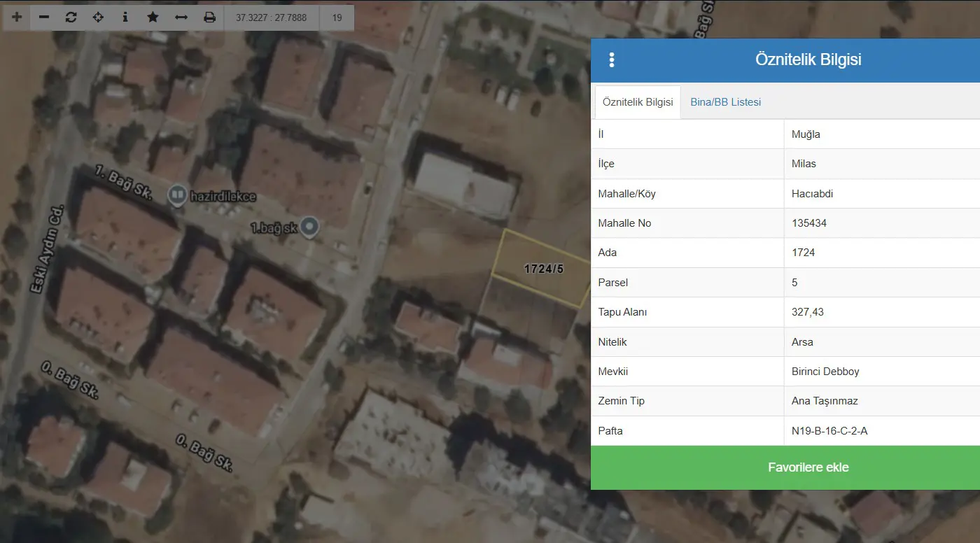This screenshot has width=980, height=543.
Task: Switch to the Bina/BB Listesi tab
Action: (x=726, y=102)
